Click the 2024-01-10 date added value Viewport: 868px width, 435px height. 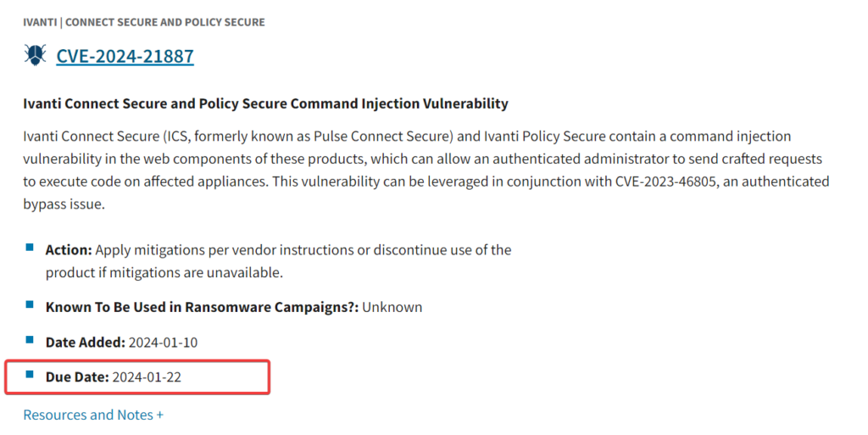coord(164,342)
